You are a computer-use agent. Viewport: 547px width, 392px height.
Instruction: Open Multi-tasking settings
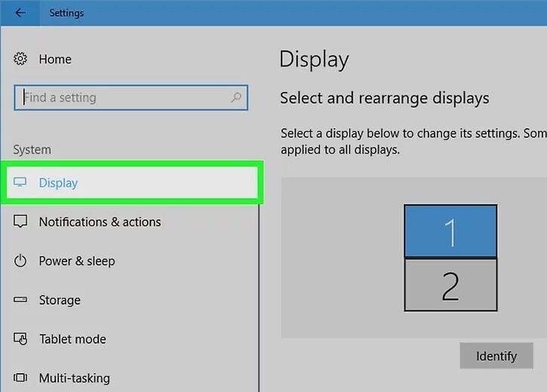[x=74, y=378]
